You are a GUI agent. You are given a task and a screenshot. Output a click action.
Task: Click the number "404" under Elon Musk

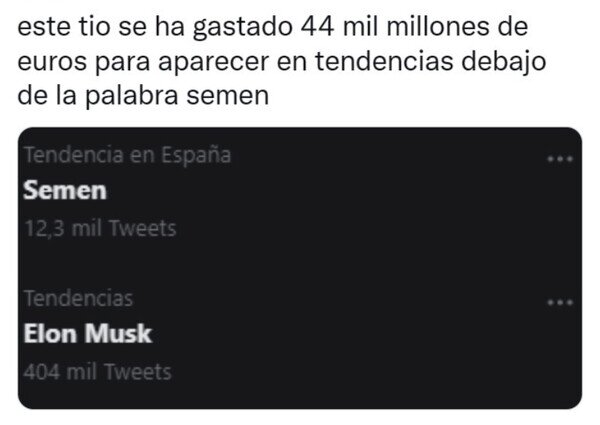pyautogui.click(x=40, y=372)
